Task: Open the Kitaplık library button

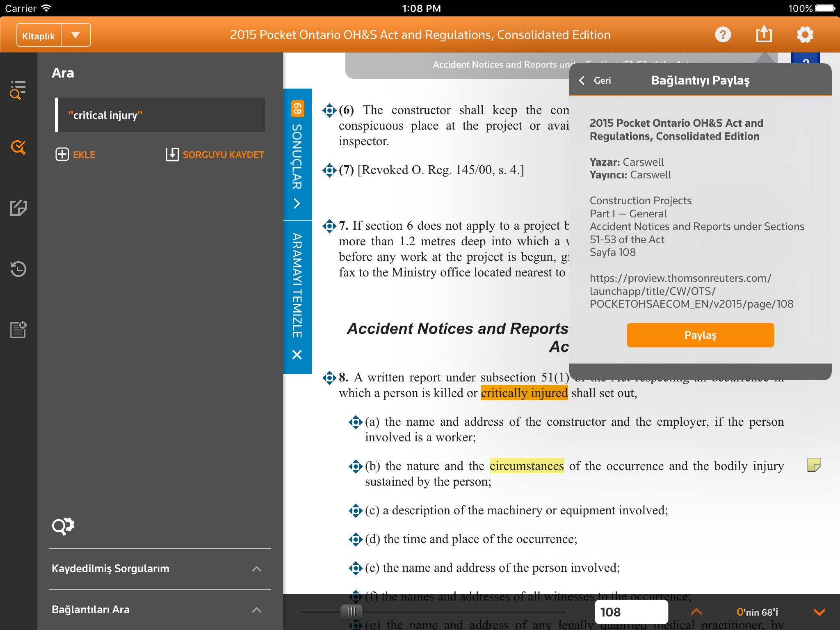Action: 39,36
